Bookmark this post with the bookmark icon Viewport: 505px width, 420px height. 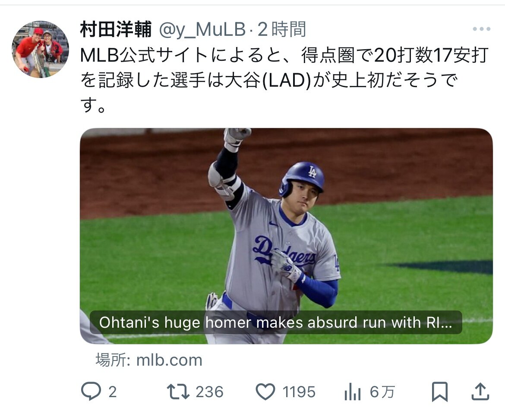[x=440, y=392]
